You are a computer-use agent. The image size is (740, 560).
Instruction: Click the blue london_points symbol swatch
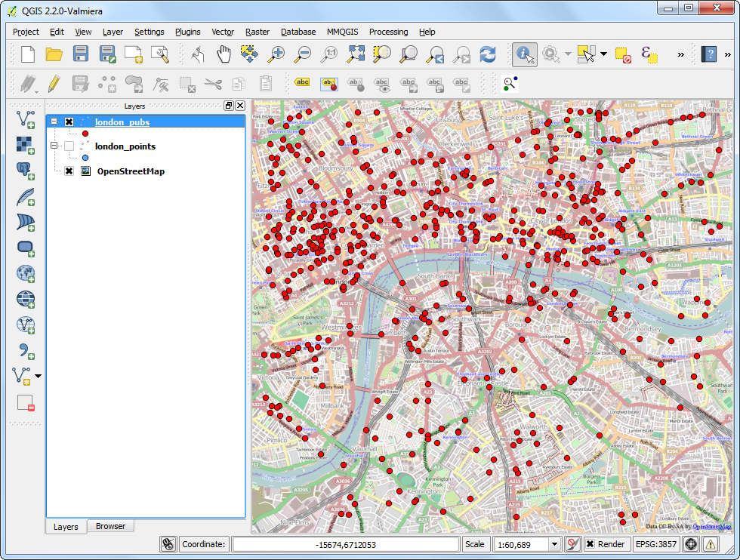click(x=85, y=158)
